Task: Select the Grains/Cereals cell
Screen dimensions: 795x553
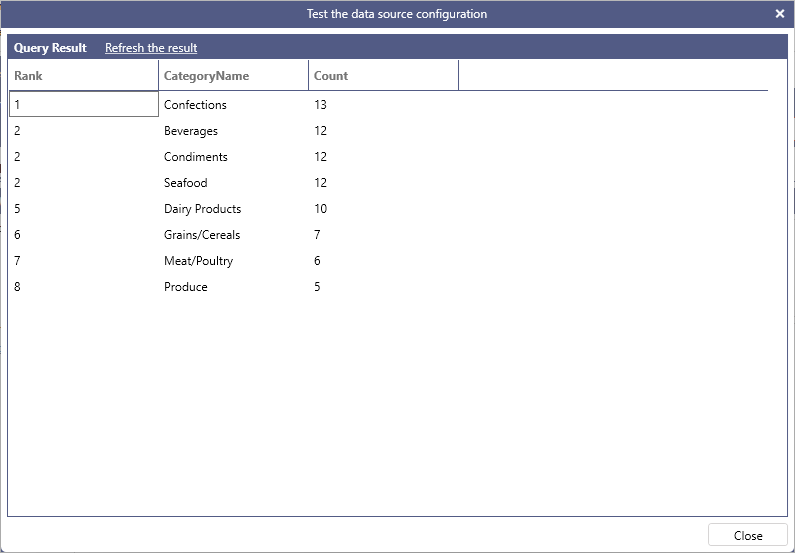Action: coord(233,235)
